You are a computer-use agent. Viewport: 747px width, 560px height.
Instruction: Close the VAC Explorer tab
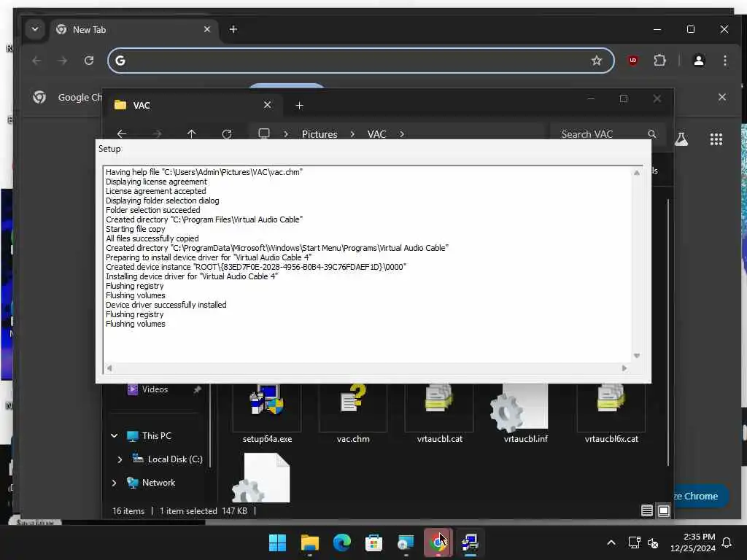pos(267,105)
